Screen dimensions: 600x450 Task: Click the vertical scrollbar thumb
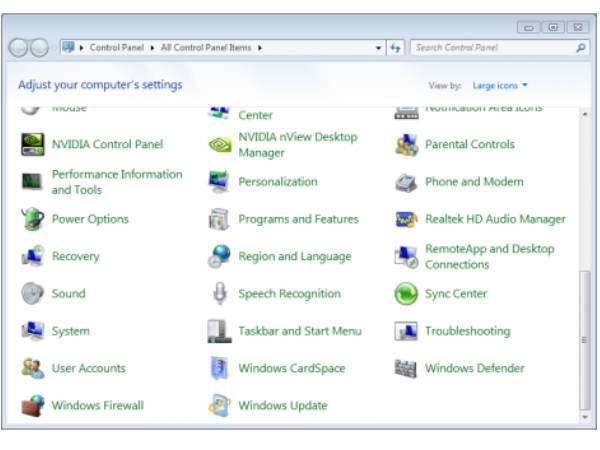coord(584,340)
